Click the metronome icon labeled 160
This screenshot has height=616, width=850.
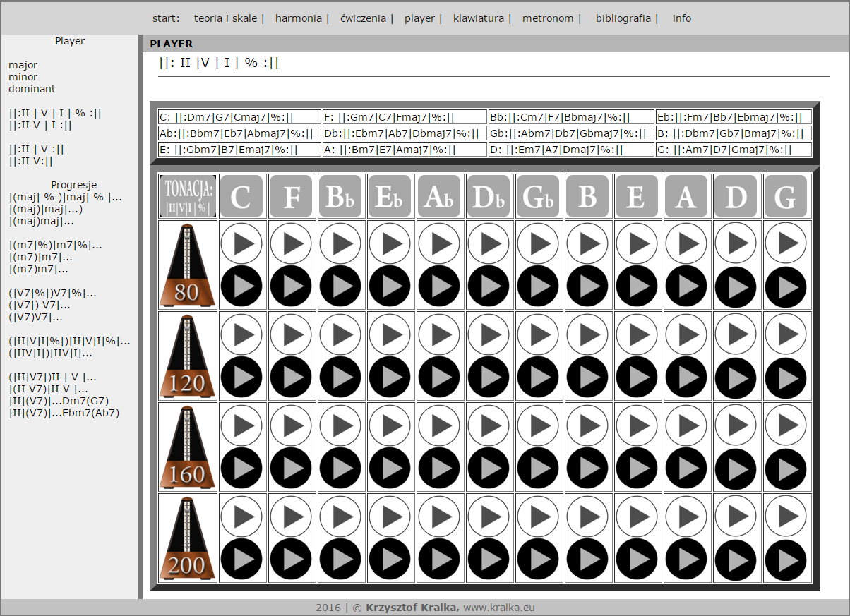click(x=187, y=447)
